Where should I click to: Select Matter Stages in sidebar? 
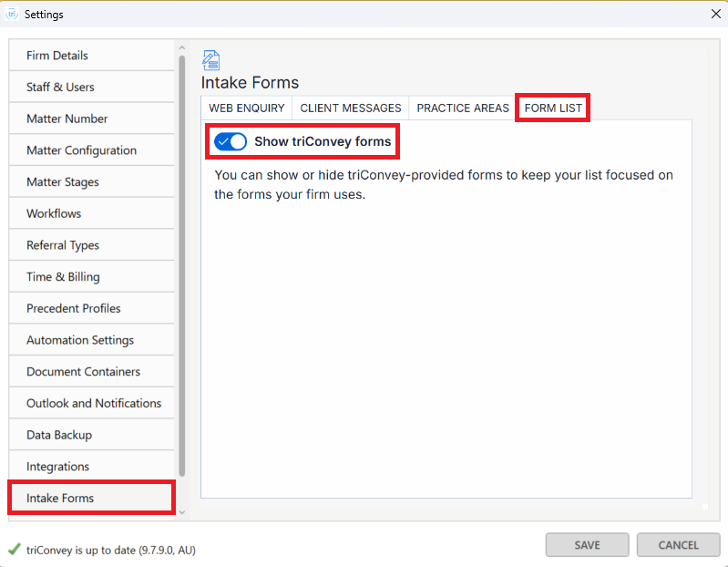(91, 181)
